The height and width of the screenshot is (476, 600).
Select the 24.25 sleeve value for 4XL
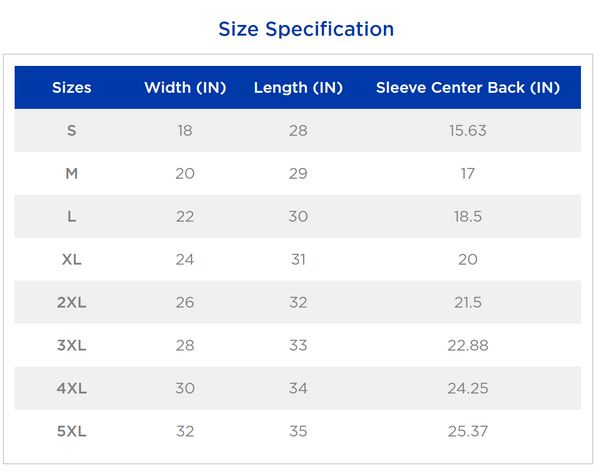click(468, 388)
